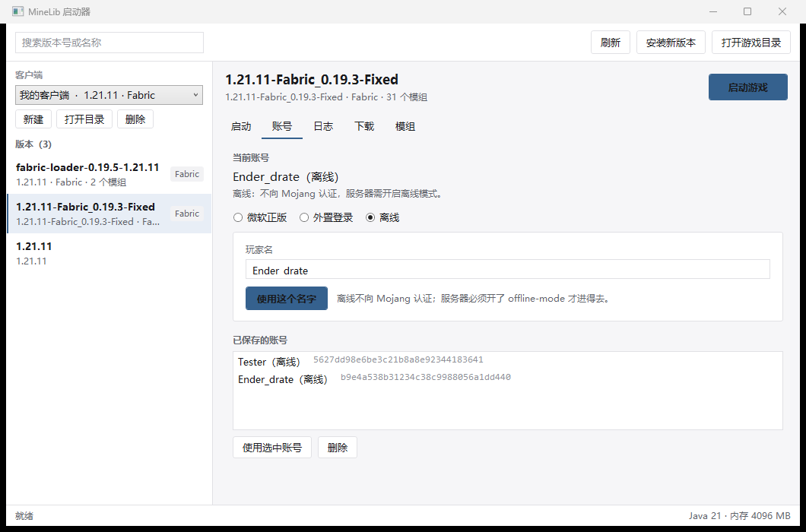Maximize the MineLib launcher window
Screen dimensions: 806x532
[747, 11]
